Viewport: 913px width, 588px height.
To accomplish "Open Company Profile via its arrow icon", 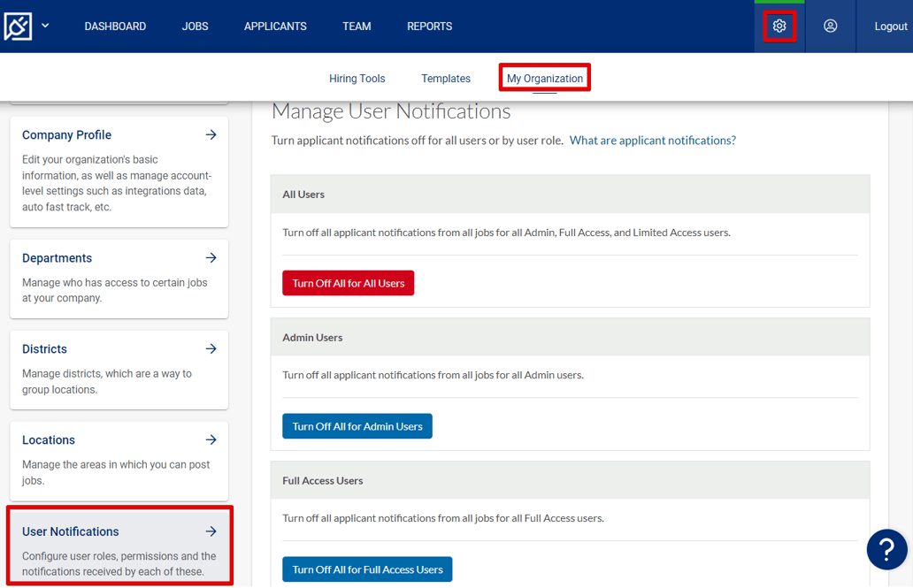I will [x=211, y=134].
